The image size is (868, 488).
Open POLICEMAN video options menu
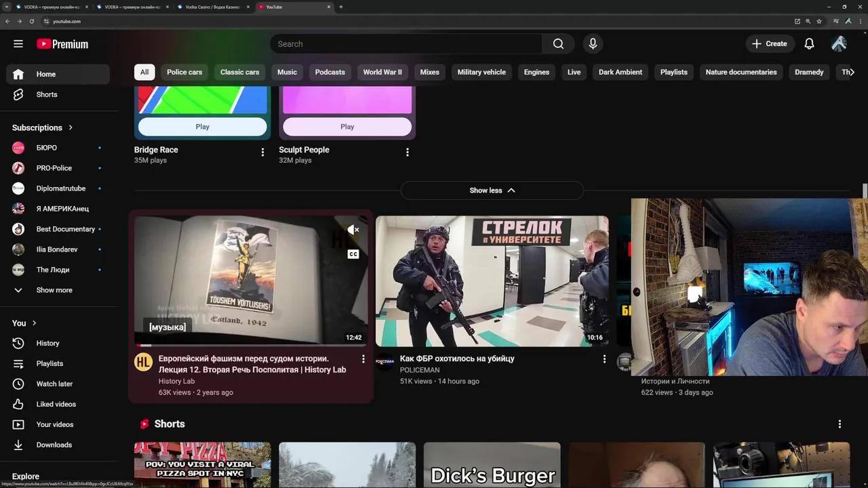[604, 359]
